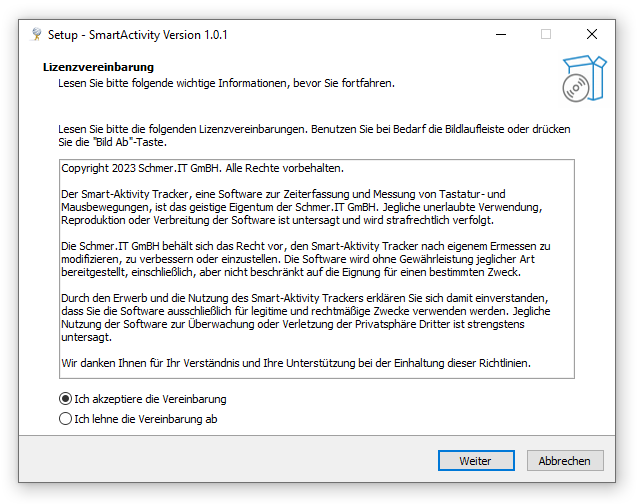Choose "Ich lehne die Vereinbarung ab"
The width and height of the screenshot is (639, 504).
coord(66,419)
